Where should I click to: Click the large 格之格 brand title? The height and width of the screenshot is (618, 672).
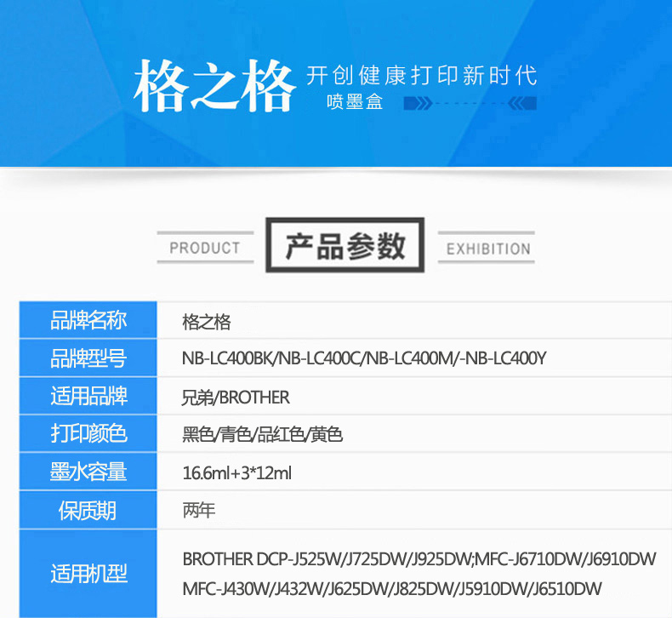click(214, 86)
